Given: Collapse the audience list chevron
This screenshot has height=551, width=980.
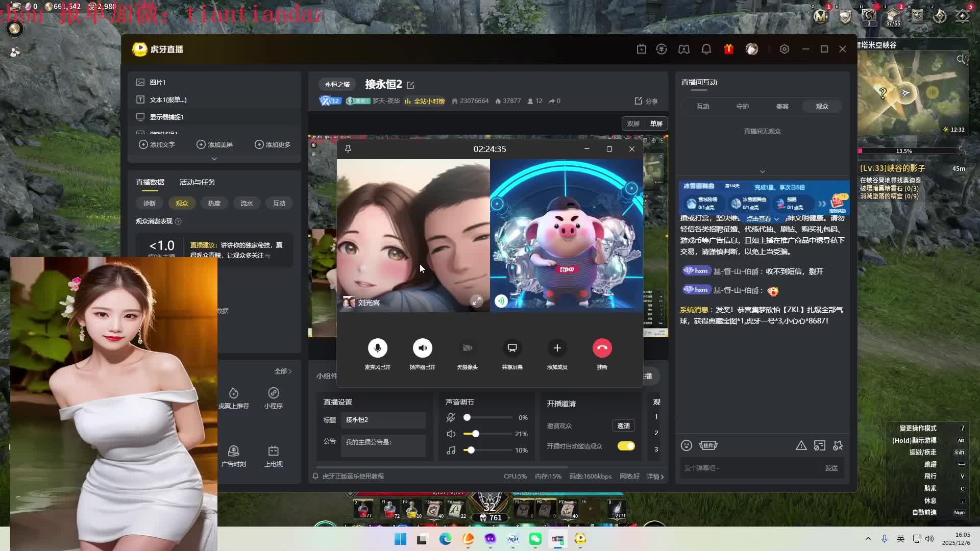Looking at the screenshot, I should [x=762, y=171].
